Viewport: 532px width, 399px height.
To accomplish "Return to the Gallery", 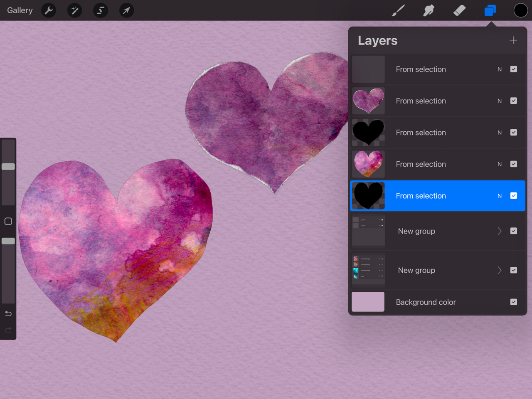I will pos(20,10).
